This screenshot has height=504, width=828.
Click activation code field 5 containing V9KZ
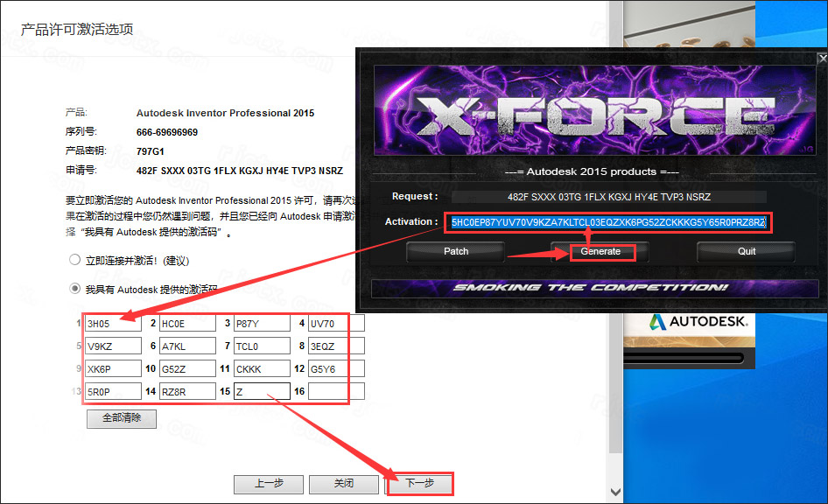click(x=113, y=346)
